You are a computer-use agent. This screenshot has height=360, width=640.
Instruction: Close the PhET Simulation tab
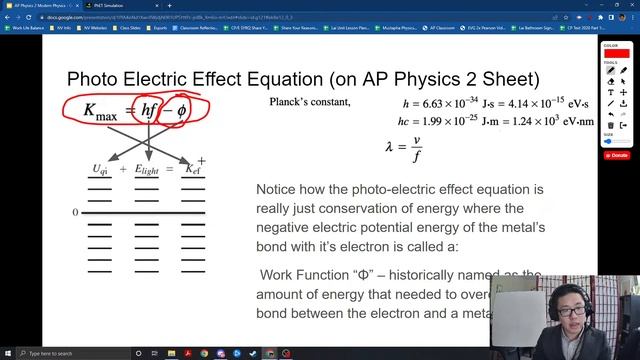point(157,6)
